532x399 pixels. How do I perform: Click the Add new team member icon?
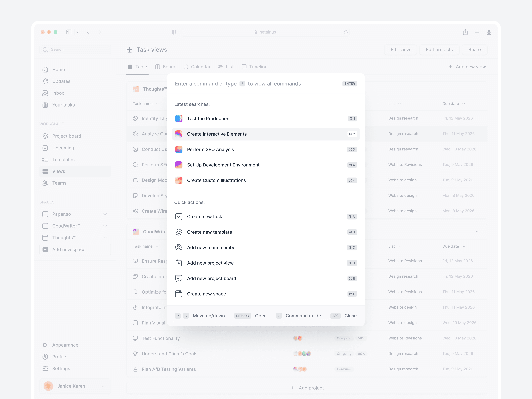tap(178, 247)
